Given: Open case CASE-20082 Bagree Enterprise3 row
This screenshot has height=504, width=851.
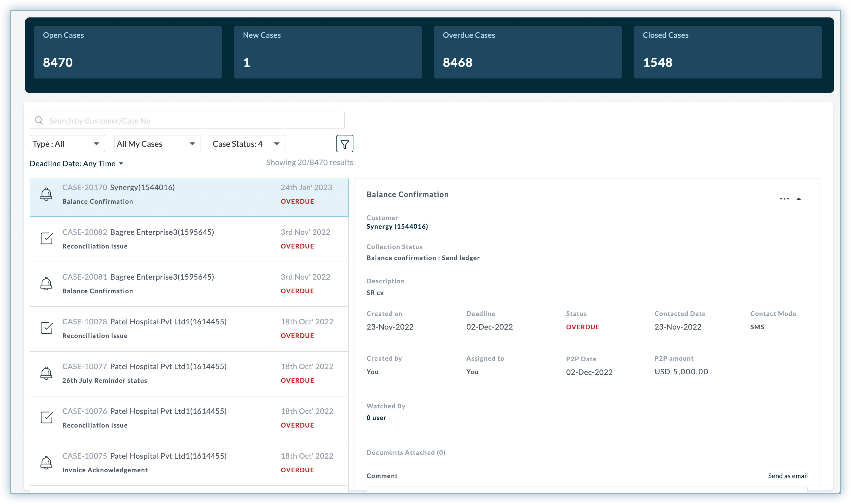Looking at the screenshot, I should click(189, 240).
